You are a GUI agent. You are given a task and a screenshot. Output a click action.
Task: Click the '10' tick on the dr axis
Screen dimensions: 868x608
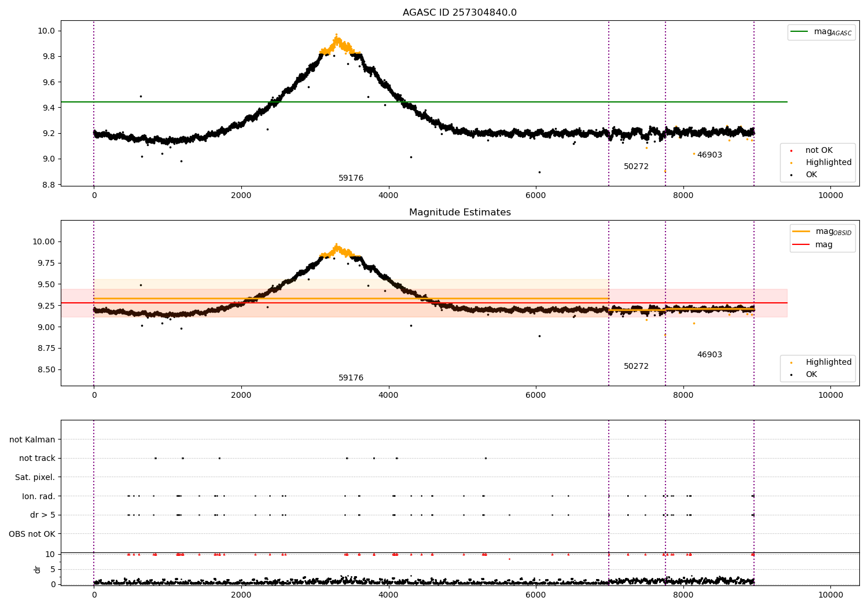pyautogui.click(x=50, y=554)
